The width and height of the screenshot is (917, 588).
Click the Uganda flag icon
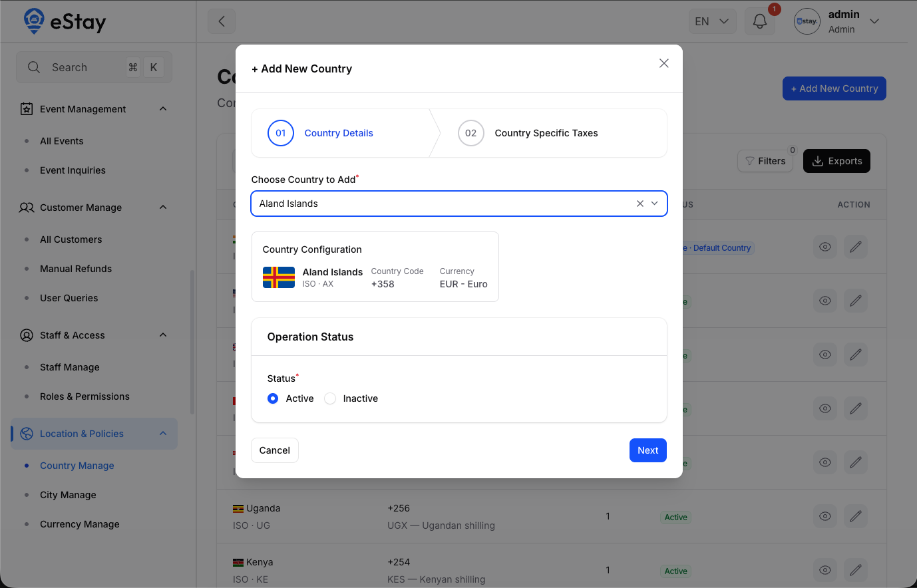tap(238, 509)
